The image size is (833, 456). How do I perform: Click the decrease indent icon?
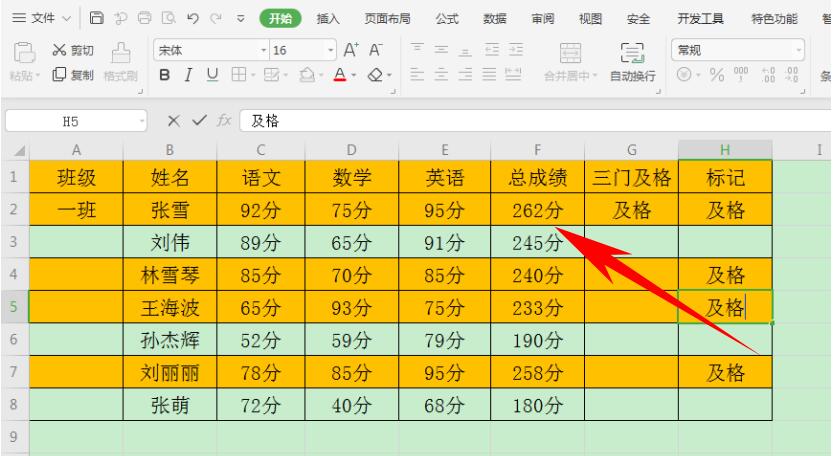[492, 50]
